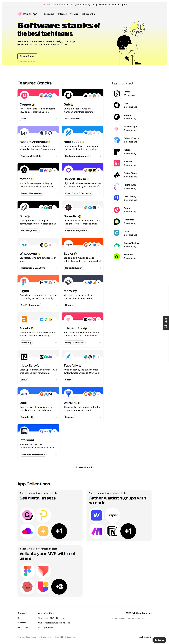The height and width of the screenshot is (644, 169).
Task: Click the Screen Studio logo on its card
Action: pos(68,170)
